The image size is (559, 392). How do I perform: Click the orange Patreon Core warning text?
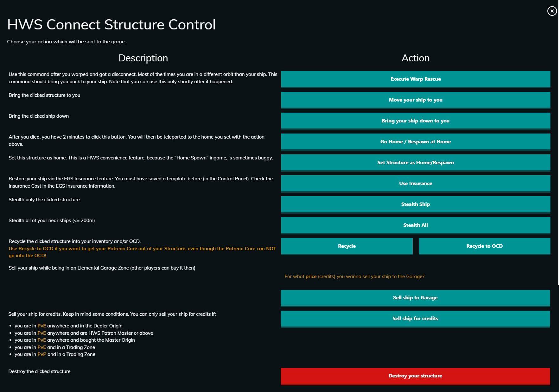tap(142, 252)
